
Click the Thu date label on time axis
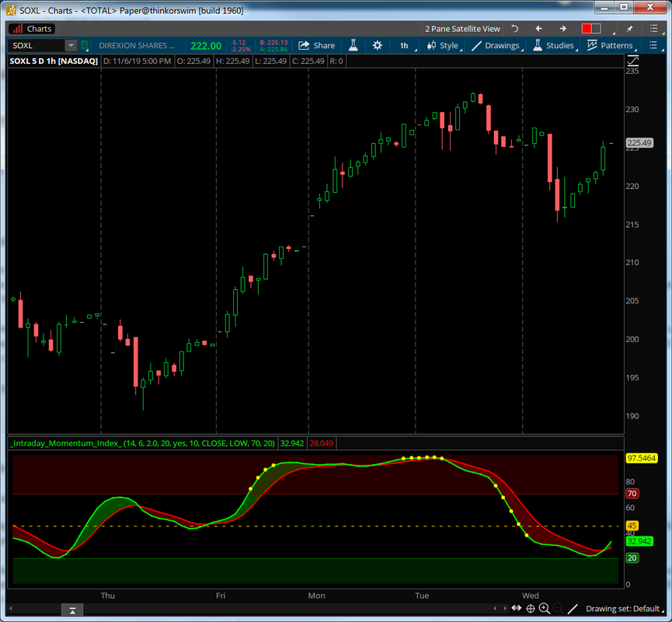(x=107, y=596)
